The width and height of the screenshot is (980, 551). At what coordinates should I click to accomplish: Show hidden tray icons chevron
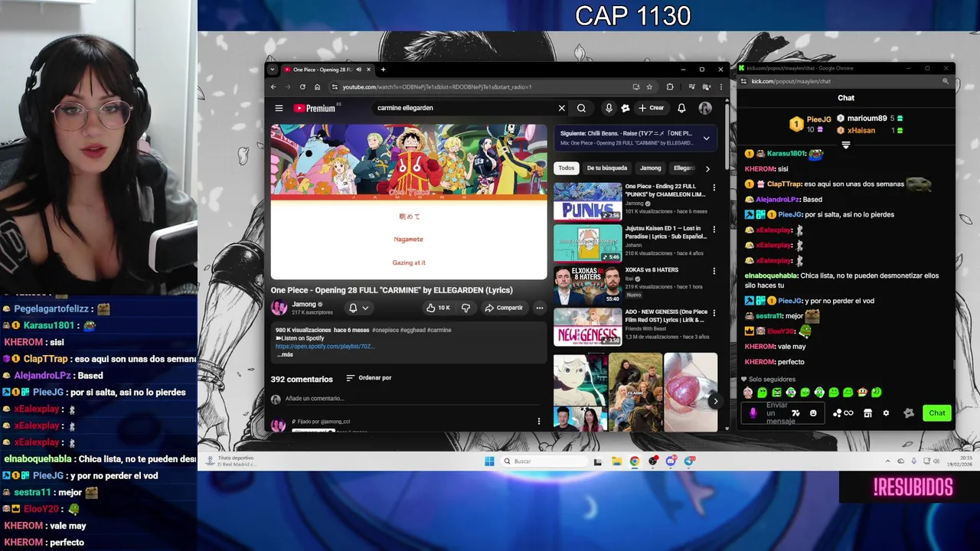(x=888, y=461)
